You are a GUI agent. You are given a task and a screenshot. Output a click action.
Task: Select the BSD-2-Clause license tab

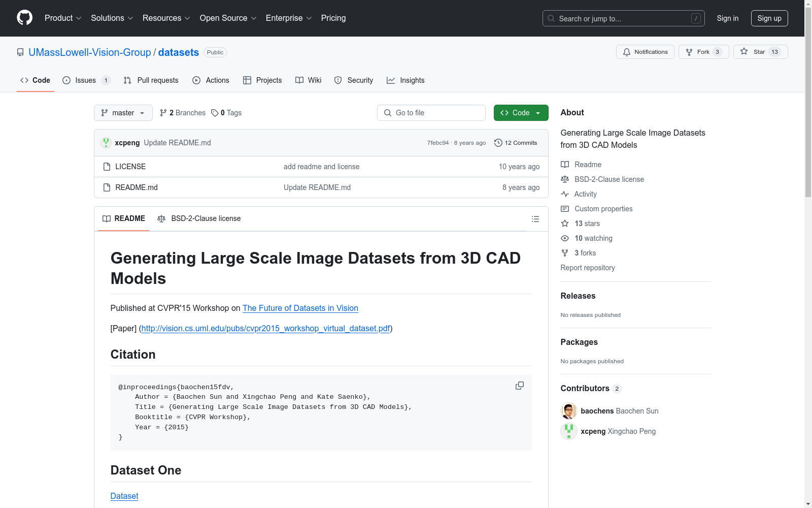pos(199,218)
